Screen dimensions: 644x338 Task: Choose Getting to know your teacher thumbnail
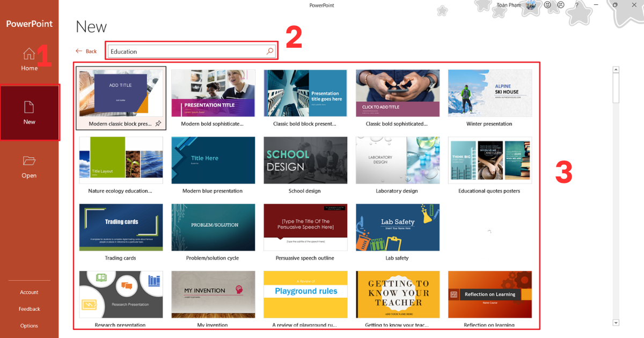coord(398,295)
